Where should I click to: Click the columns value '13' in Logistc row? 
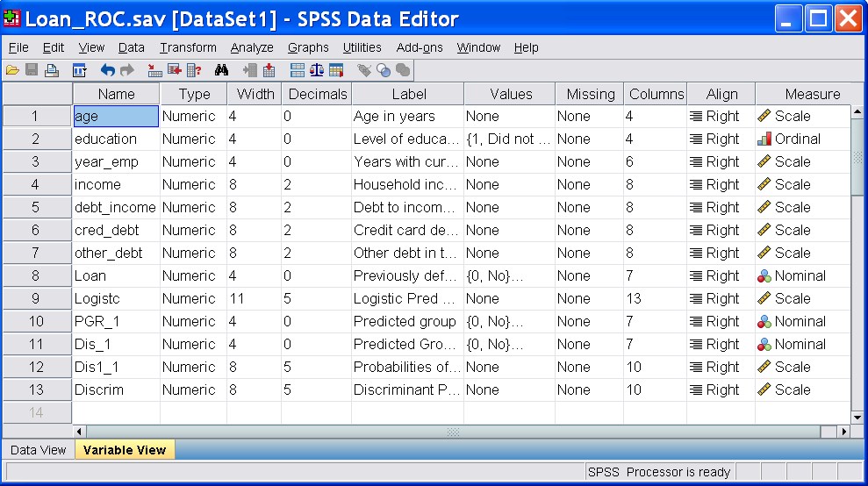click(x=656, y=298)
